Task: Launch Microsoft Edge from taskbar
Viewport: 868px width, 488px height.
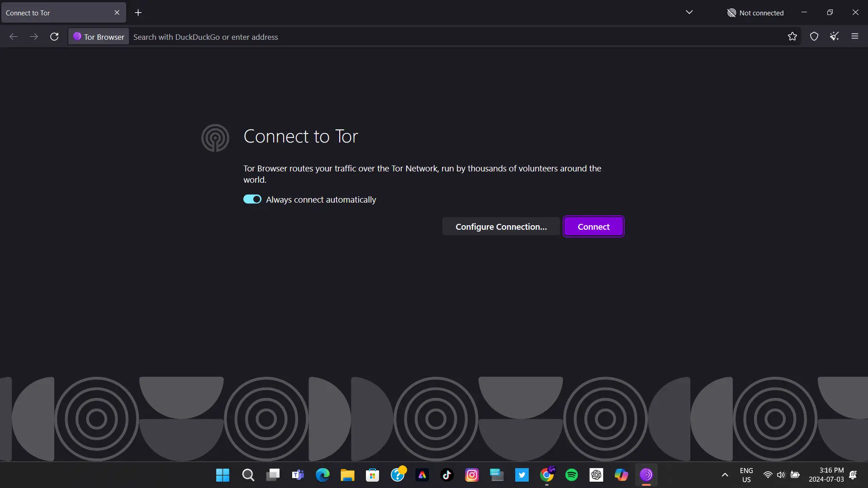Action: [323, 475]
